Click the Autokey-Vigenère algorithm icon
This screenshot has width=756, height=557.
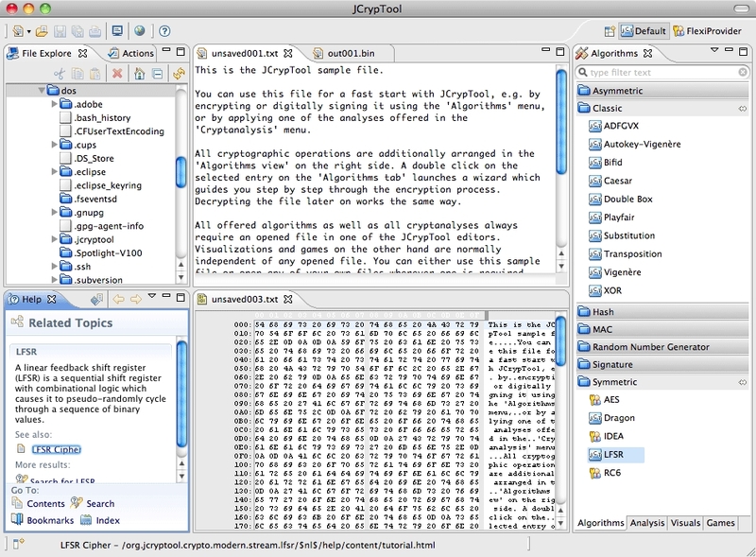pos(595,145)
